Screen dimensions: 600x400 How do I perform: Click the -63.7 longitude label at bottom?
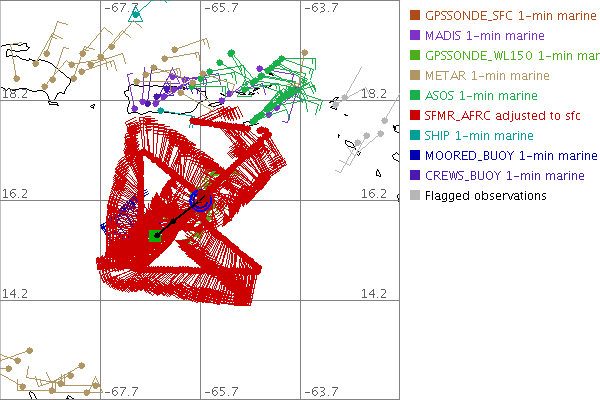(x=320, y=391)
